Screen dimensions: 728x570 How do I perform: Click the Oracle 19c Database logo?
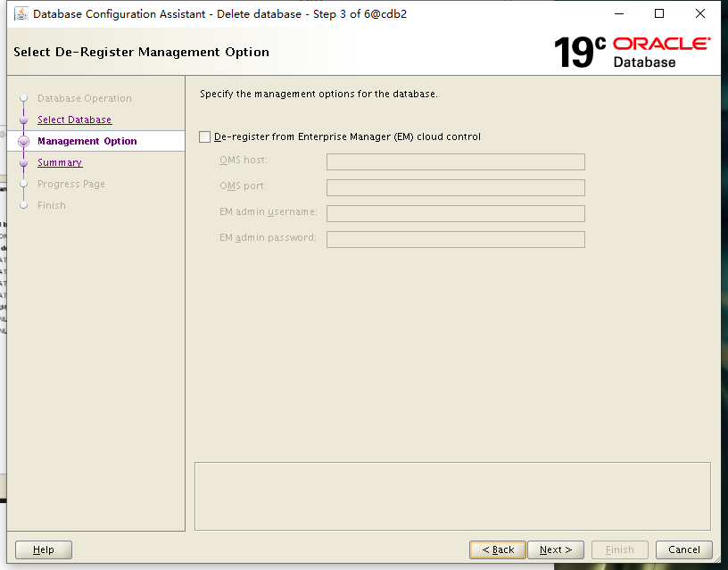(632, 52)
